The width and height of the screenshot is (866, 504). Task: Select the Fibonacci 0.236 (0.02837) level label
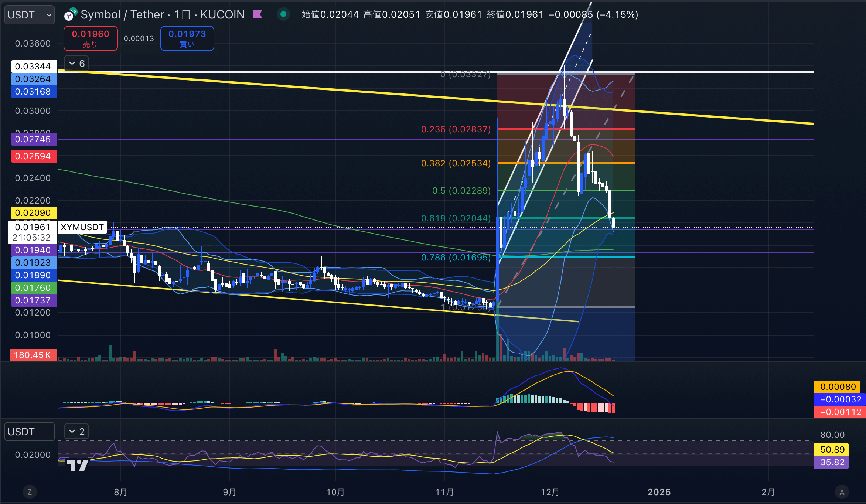pos(456,129)
